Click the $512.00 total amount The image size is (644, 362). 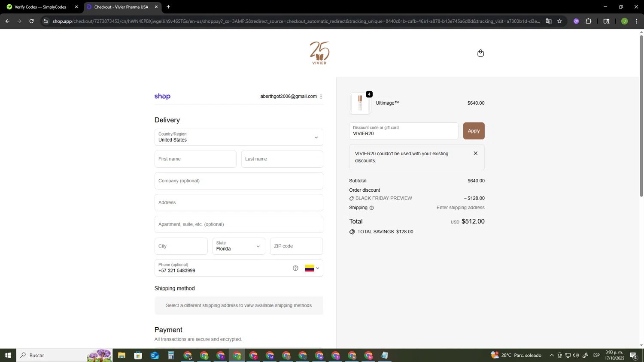pos(473,221)
